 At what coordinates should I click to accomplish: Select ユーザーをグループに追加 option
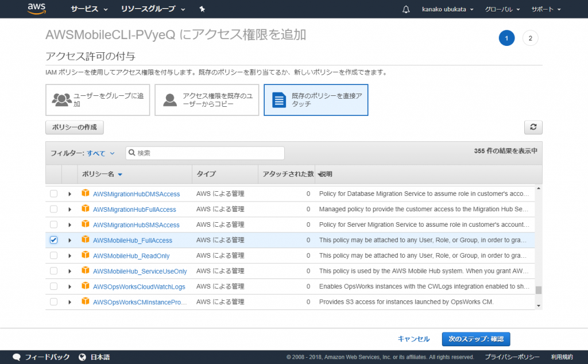tap(98, 100)
